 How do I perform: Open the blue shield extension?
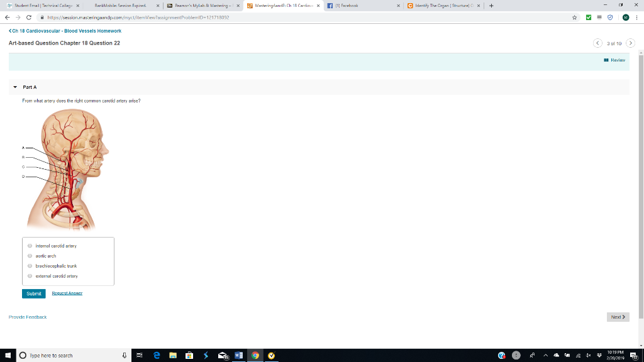pyautogui.click(x=610, y=17)
